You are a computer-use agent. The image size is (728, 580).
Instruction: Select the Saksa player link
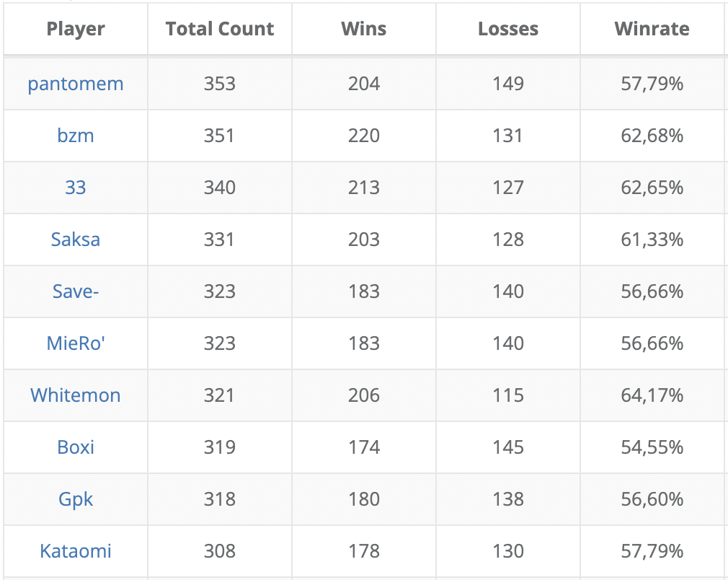pyautogui.click(x=76, y=240)
